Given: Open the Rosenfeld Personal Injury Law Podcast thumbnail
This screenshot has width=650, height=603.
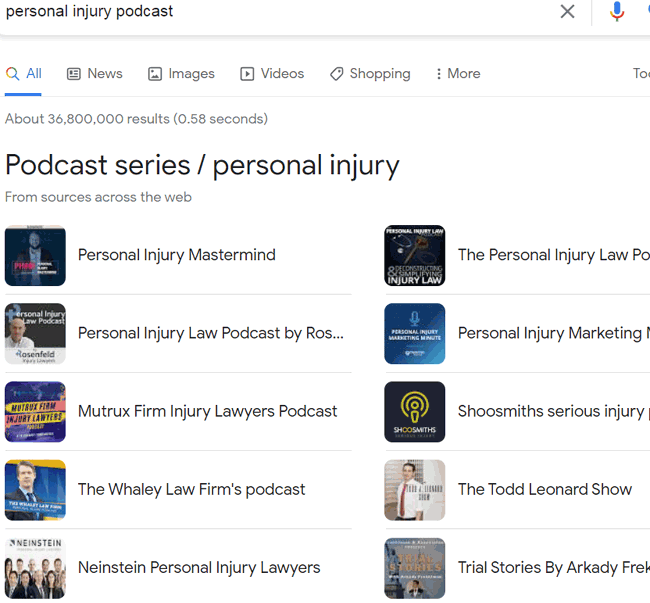Looking at the screenshot, I should (35, 334).
